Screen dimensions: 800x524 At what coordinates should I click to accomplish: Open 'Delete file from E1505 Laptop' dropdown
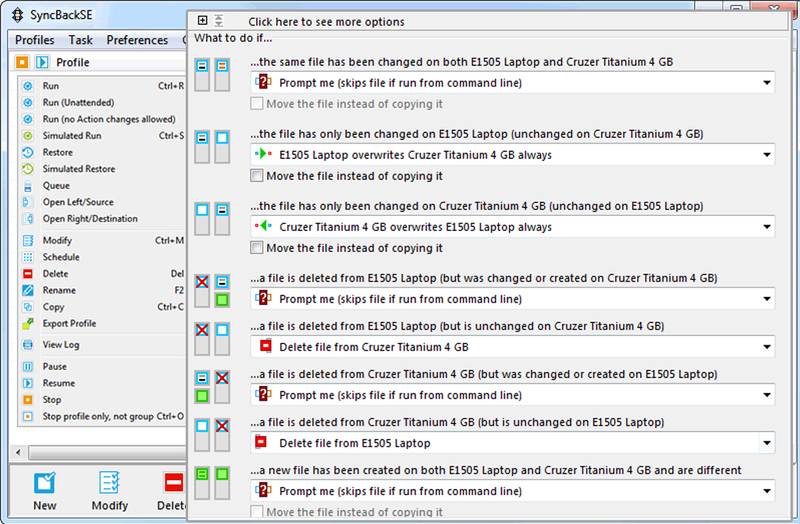coord(512,443)
